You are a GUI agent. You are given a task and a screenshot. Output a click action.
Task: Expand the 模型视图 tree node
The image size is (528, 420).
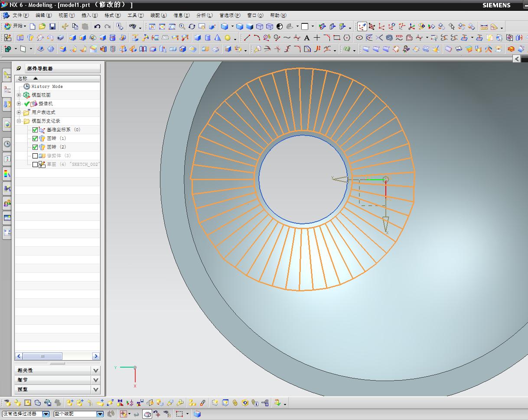click(x=19, y=95)
